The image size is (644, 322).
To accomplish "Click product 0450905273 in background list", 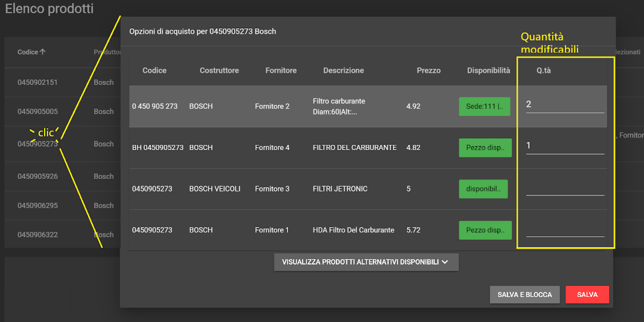I will (37, 144).
